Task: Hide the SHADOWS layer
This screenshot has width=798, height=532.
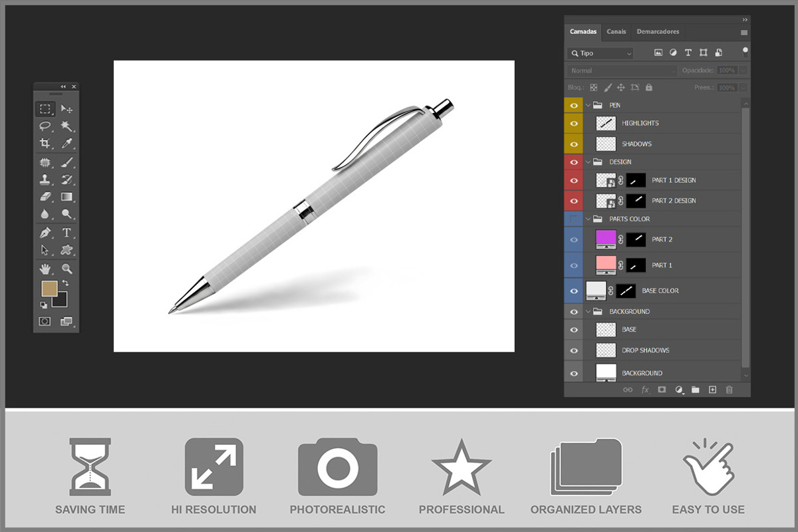Action: 573,144
